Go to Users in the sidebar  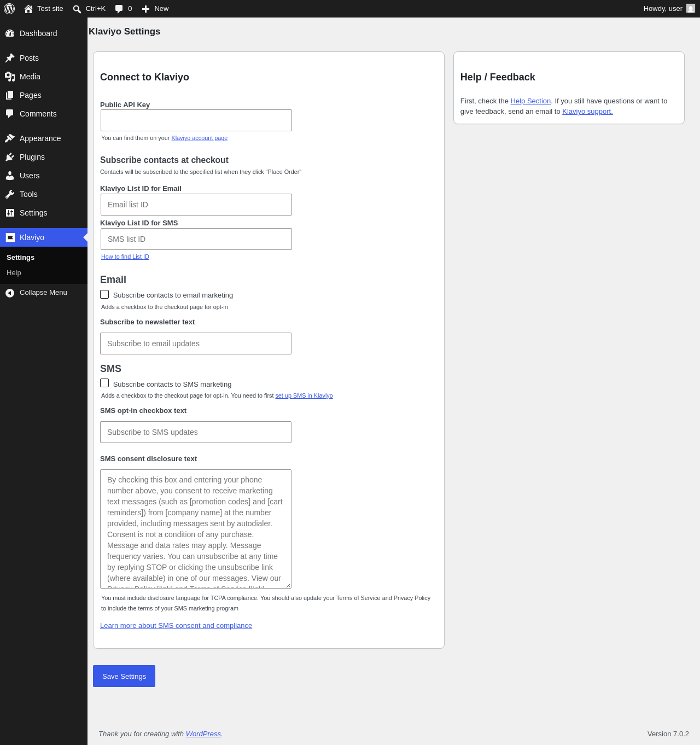point(44,176)
